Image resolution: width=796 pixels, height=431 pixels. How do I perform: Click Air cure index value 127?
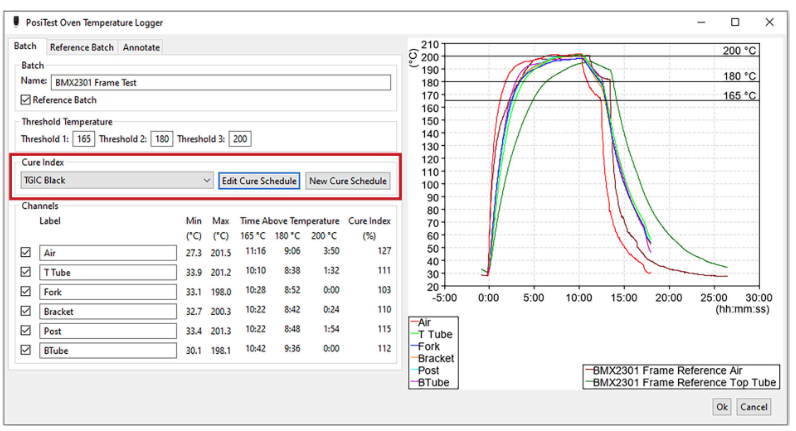point(384,251)
